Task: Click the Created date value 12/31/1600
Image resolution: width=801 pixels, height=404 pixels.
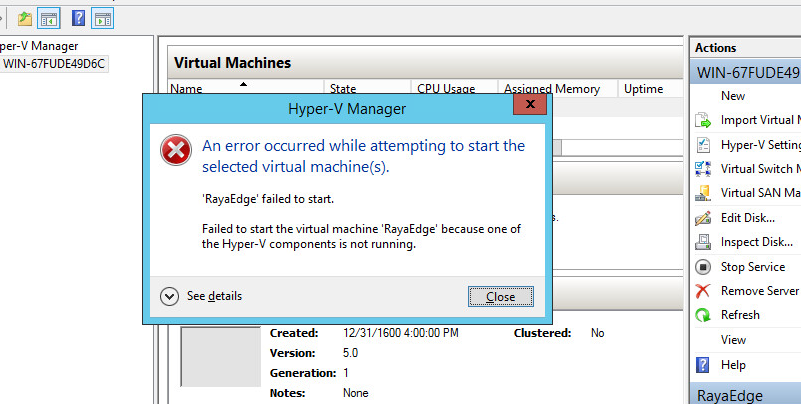Action: (401, 333)
